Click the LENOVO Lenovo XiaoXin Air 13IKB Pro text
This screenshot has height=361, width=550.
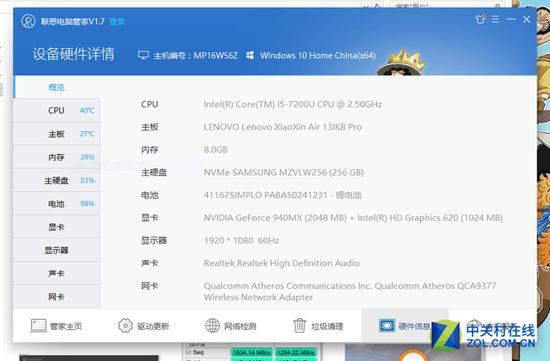(x=283, y=127)
